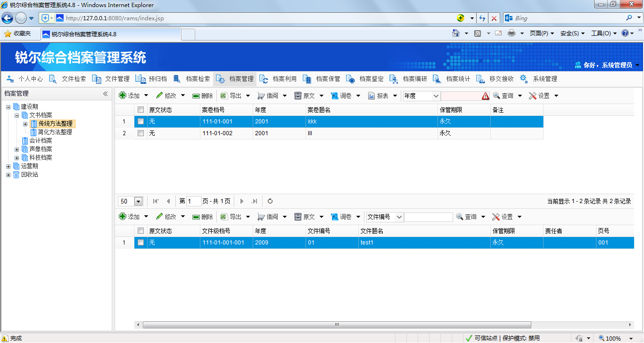
Task: Collapse the 档案管理 side panel
Action: coord(106,94)
